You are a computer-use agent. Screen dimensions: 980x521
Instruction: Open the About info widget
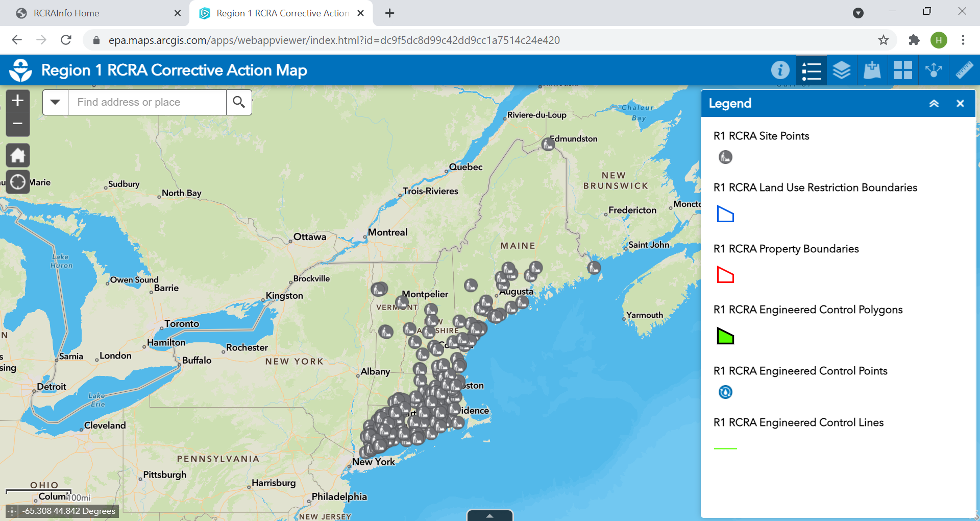780,70
